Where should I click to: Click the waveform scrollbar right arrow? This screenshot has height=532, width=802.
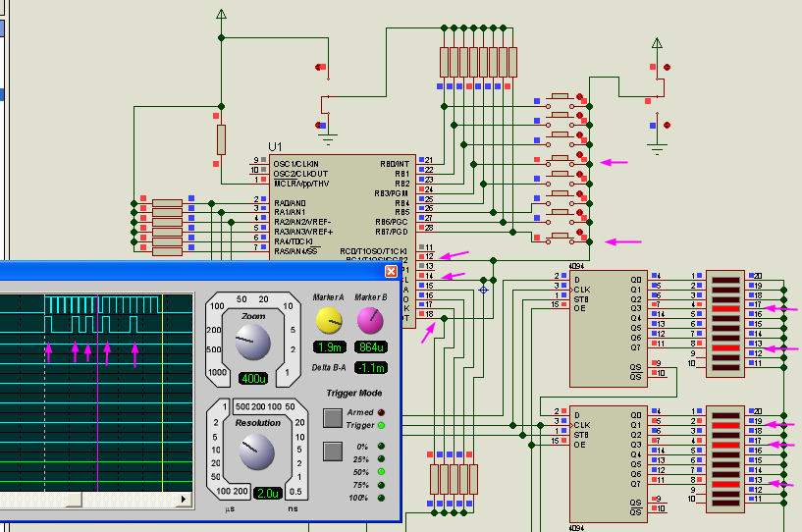click(184, 500)
